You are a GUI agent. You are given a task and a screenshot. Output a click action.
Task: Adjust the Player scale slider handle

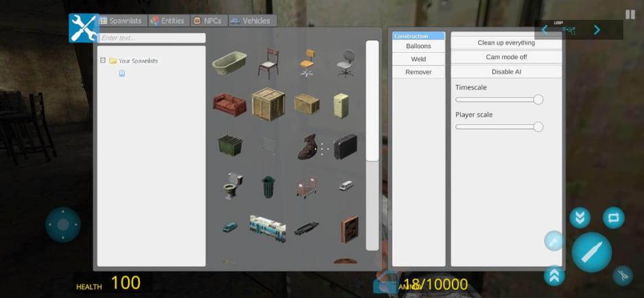tap(538, 126)
